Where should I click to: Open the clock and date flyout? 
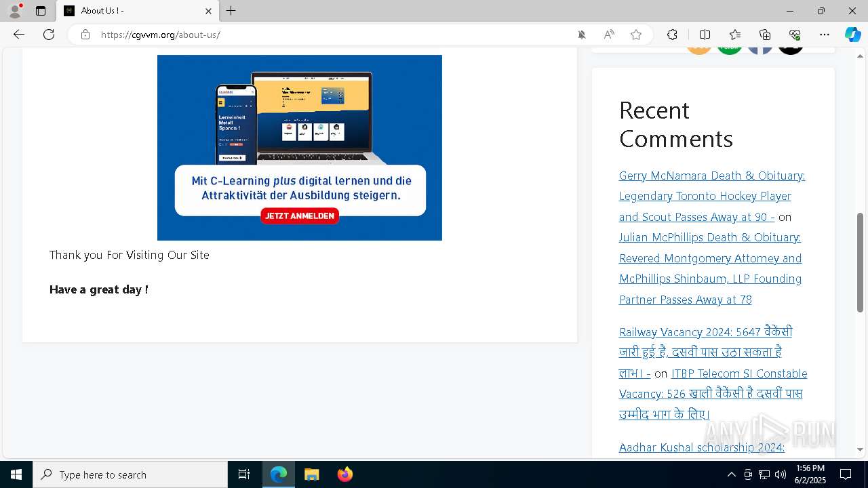[810, 474]
